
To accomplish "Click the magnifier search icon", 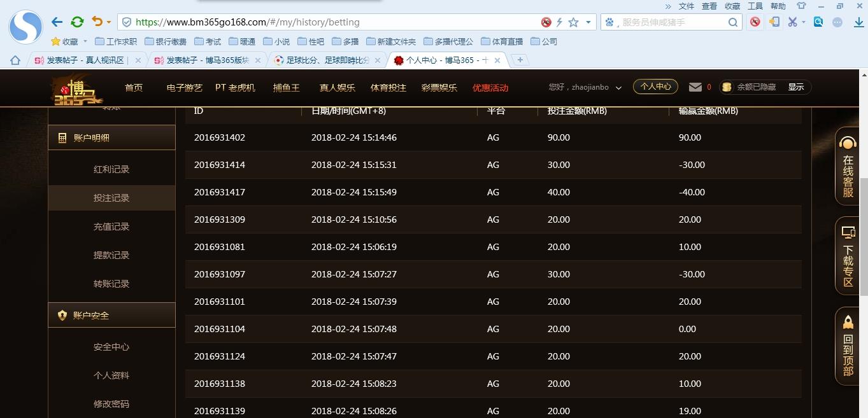I will (733, 22).
